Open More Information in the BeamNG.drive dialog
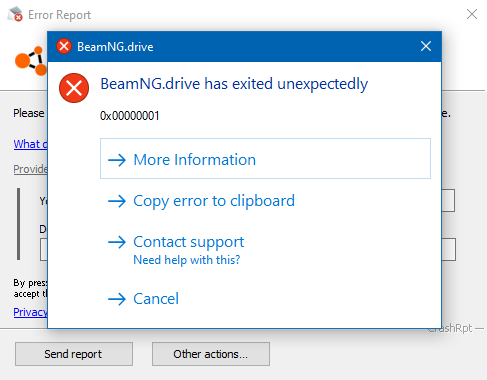The width and height of the screenshot is (487, 380). click(265, 159)
